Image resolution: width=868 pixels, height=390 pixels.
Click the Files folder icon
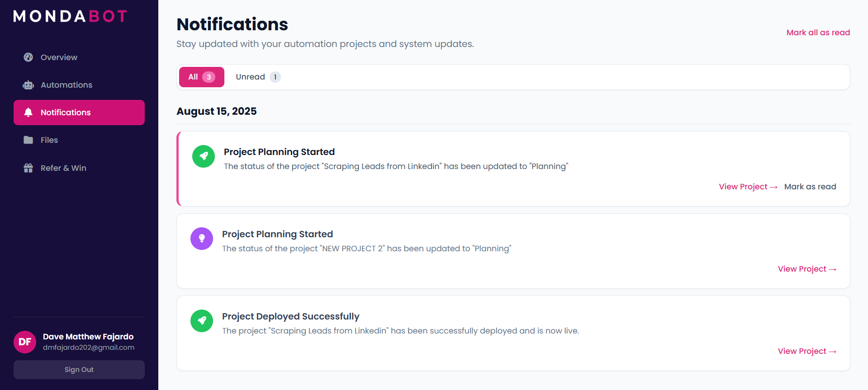[x=28, y=140]
